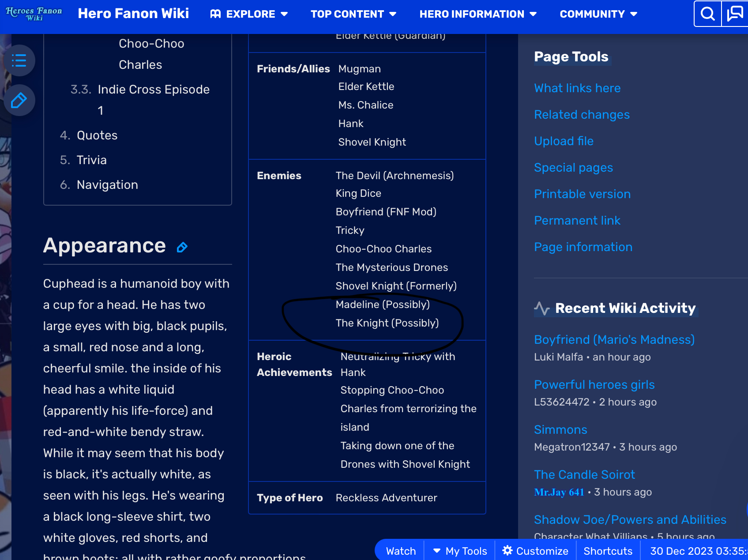748x560 pixels.
Task: Open Upload file
Action: point(564,141)
